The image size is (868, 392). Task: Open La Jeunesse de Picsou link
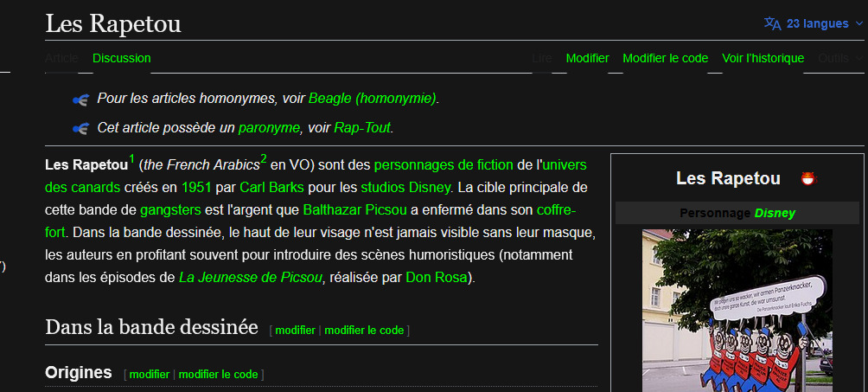(250, 277)
